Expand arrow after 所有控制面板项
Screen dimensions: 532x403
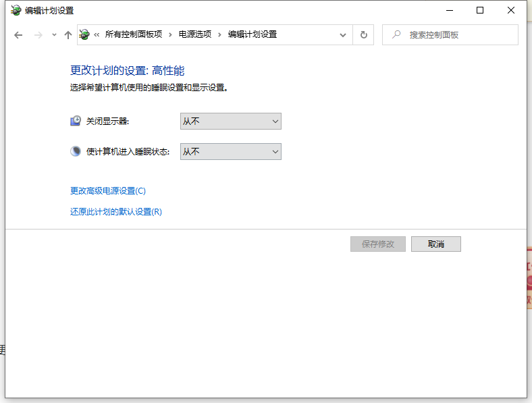pos(170,34)
